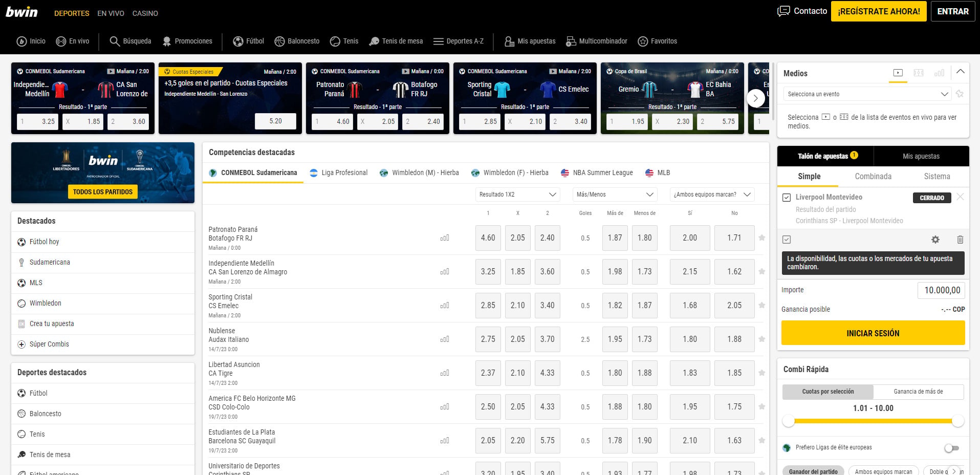The width and height of the screenshot is (980, 475).
Task: Open Tenis de mesa in the top navigation
Action: coord(396,41)
